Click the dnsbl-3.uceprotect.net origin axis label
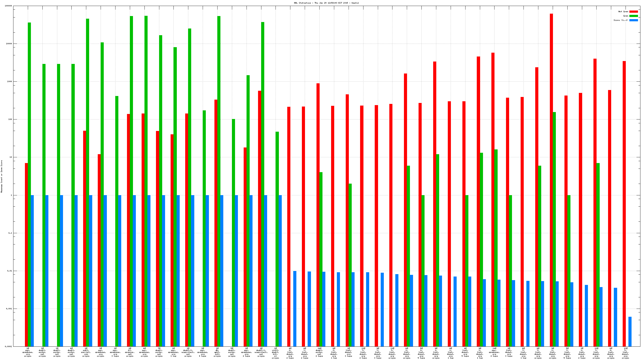Image resolution: width=644 pixels, height=362 pixels. 188,352
